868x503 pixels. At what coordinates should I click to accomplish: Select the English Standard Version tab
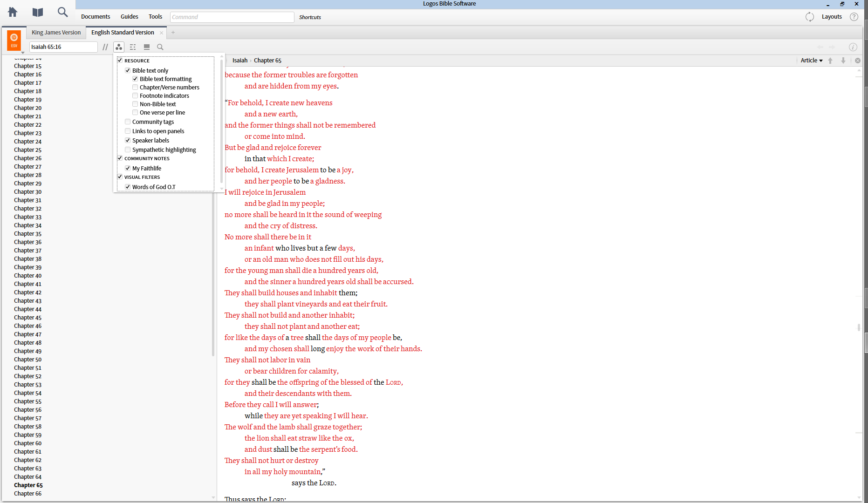pos(123,33)
